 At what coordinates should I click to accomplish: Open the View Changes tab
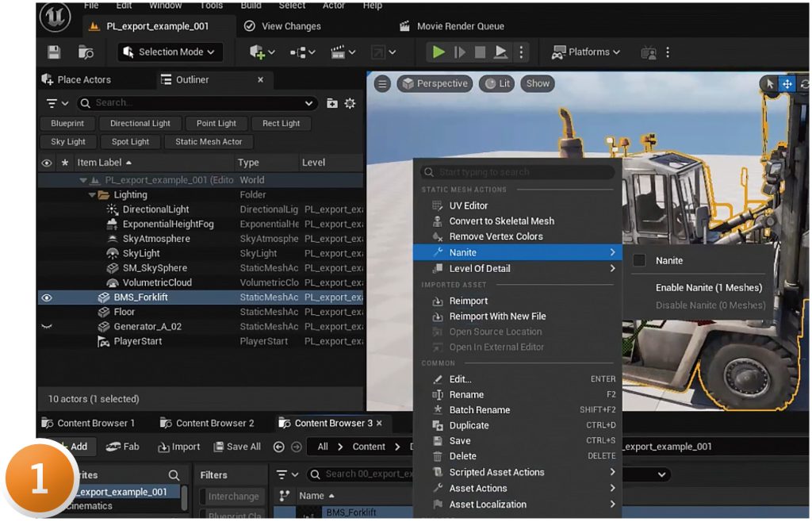tap(282, 26)
